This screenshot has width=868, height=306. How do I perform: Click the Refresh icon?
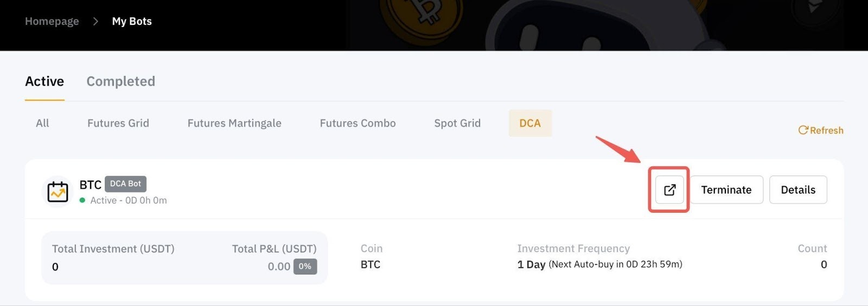pos(803,130)
